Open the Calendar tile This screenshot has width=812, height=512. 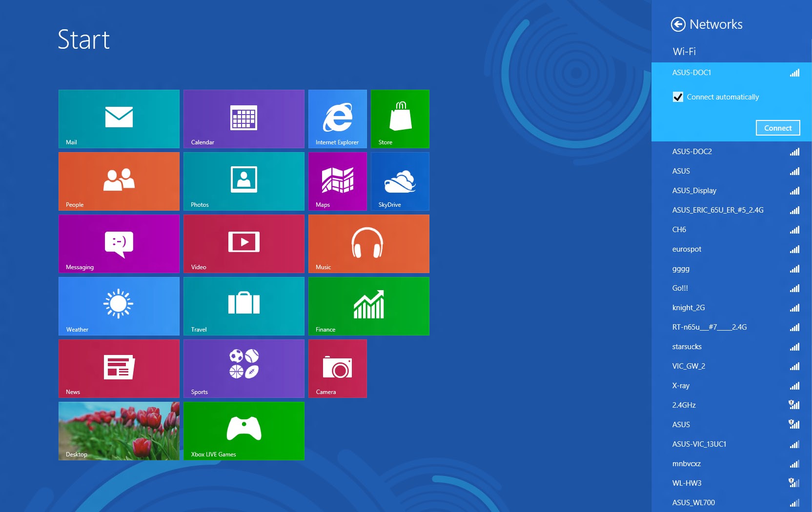point(244,119)
